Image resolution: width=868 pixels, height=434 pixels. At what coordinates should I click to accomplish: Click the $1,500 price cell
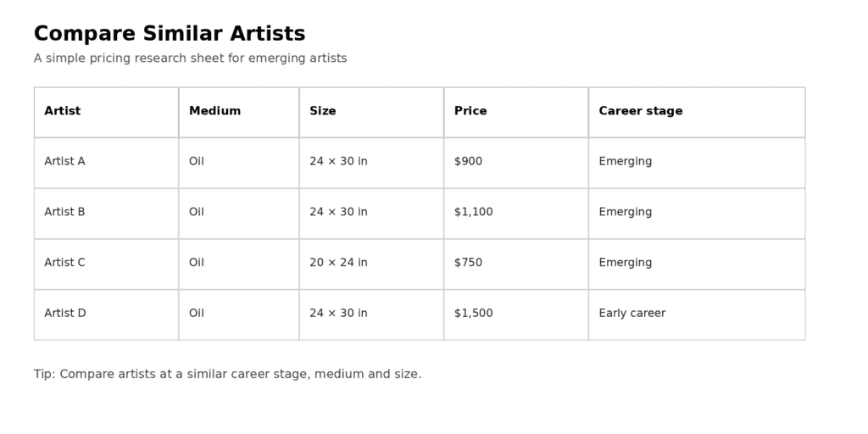(x=516, y=314)
